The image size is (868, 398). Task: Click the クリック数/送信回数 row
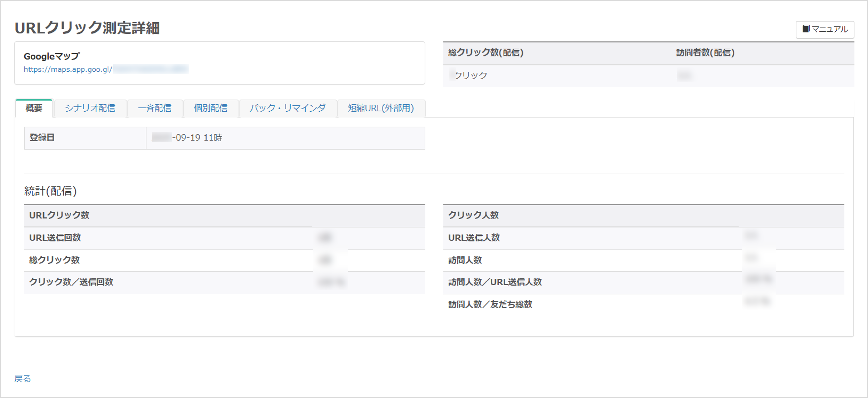pyautogui.click(x=71, y=282)
